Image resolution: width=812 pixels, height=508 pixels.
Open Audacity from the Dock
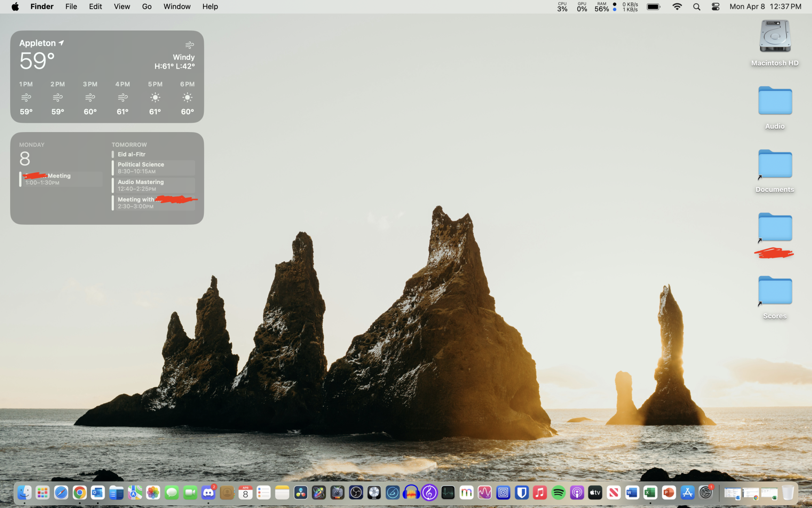pyautogui.click(x=411, y=493)
